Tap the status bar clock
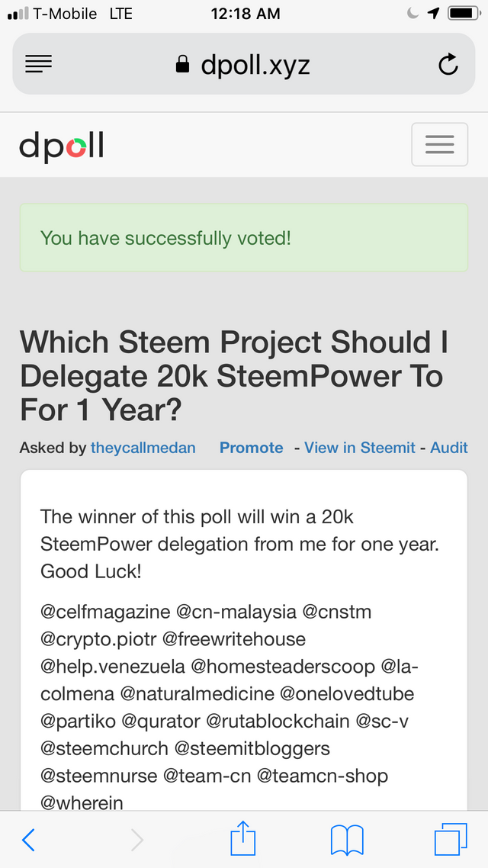 click(x=246, y=14)
